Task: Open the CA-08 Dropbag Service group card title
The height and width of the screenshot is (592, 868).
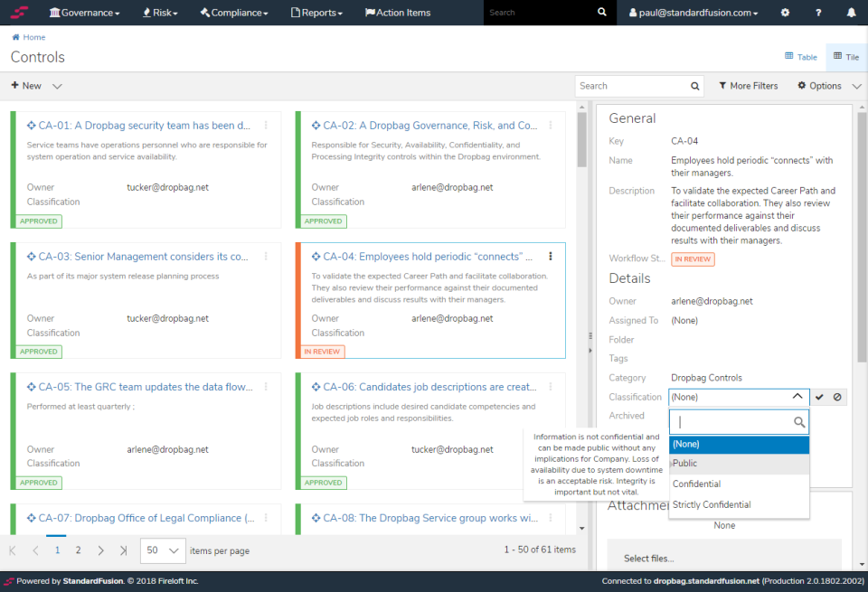Action: [430, 518]
